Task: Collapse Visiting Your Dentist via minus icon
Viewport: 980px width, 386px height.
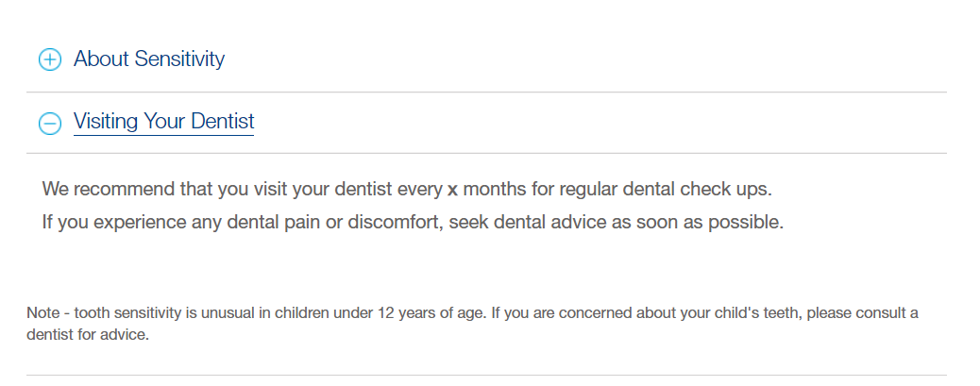Action: click(x=49, y=123)
